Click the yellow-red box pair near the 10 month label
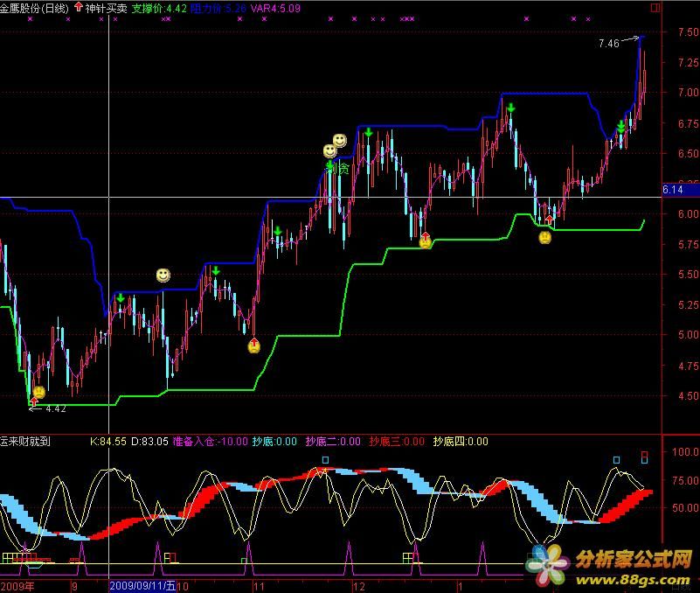This screenshot has width=700, height=593. point(170,558)
